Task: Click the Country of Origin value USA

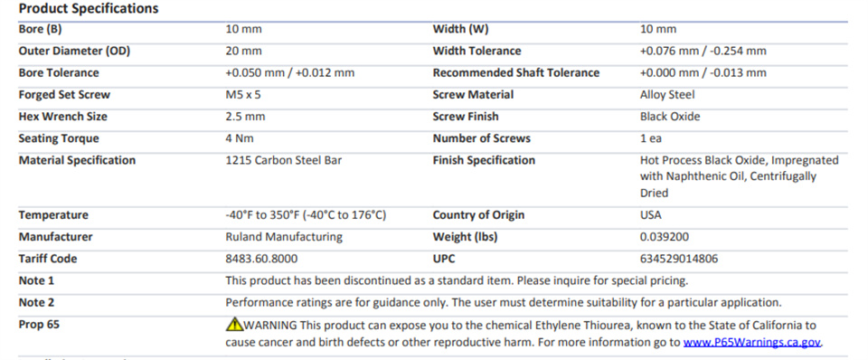Action: pyautogui.click(x=650, y=215)
